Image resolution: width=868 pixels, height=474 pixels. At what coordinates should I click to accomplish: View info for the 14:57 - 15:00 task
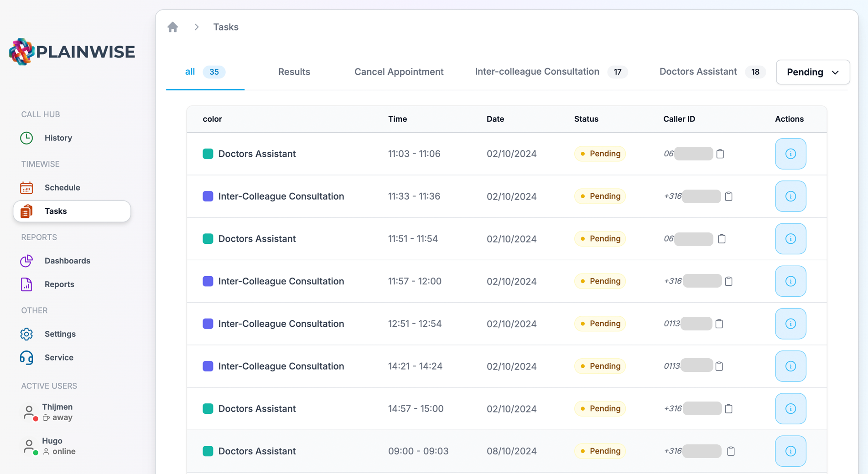[790, 409]
